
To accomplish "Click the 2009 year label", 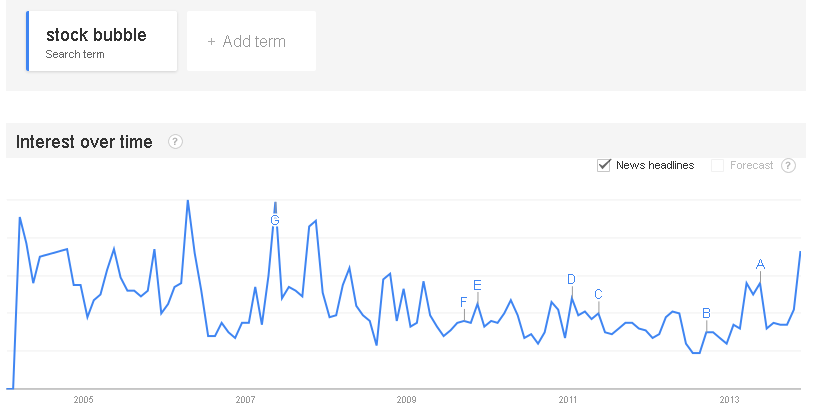I will click(406, 400).
